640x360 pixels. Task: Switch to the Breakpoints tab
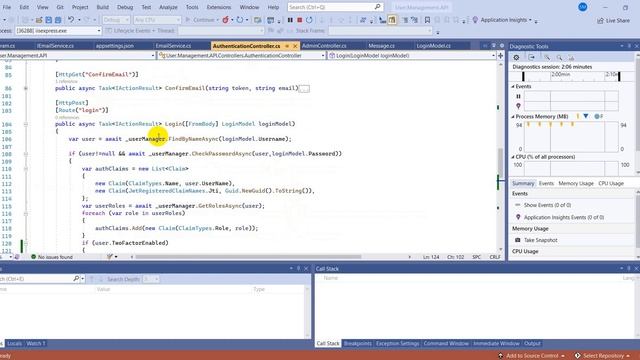(x=358, y=344)
